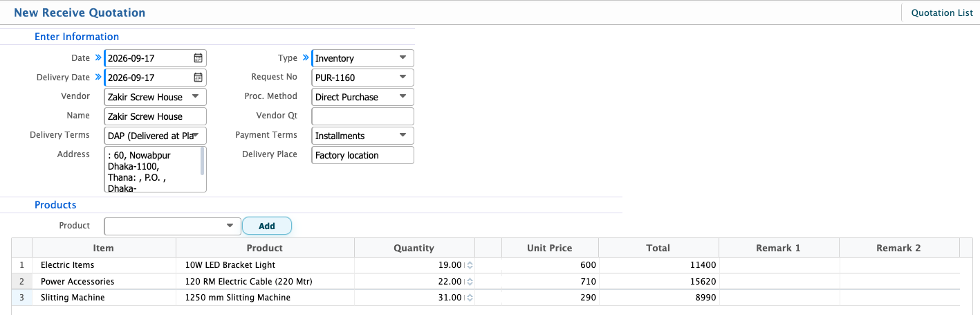Image resolution: width=980 pixels, height=315 pixels.
Task: Click the Remark 2 column header
Action: point(899,248)
